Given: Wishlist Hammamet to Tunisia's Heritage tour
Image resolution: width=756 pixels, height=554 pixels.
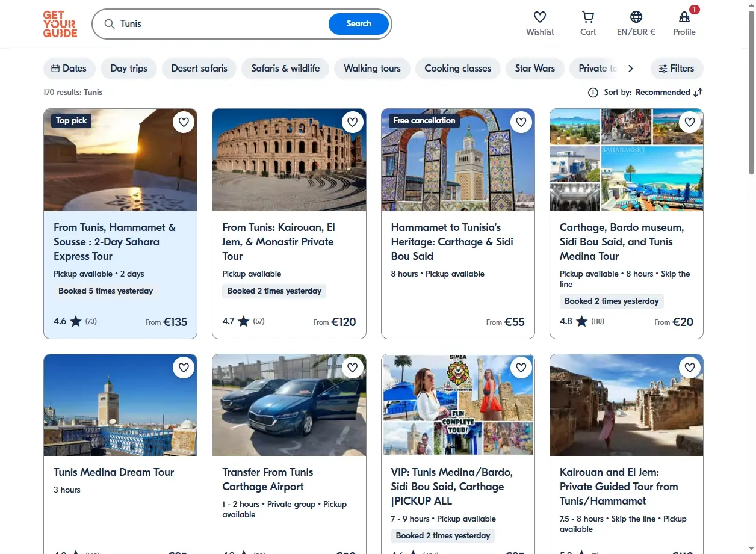Looking at the screenshot, I should [x=521, y=122].
